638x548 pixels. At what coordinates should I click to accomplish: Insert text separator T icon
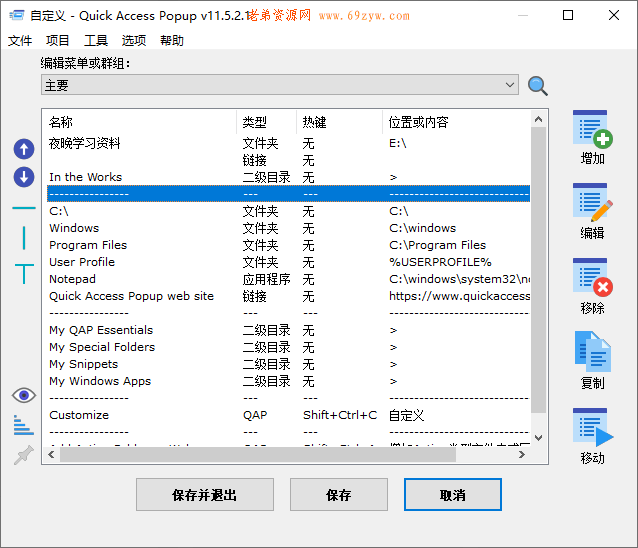pos(24,273)
